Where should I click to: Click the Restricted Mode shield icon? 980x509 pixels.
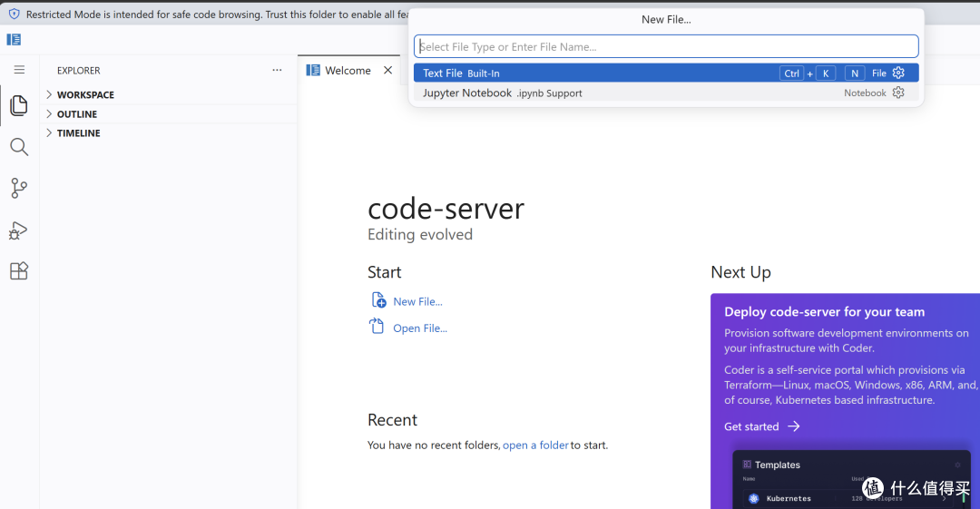(14, 14)
